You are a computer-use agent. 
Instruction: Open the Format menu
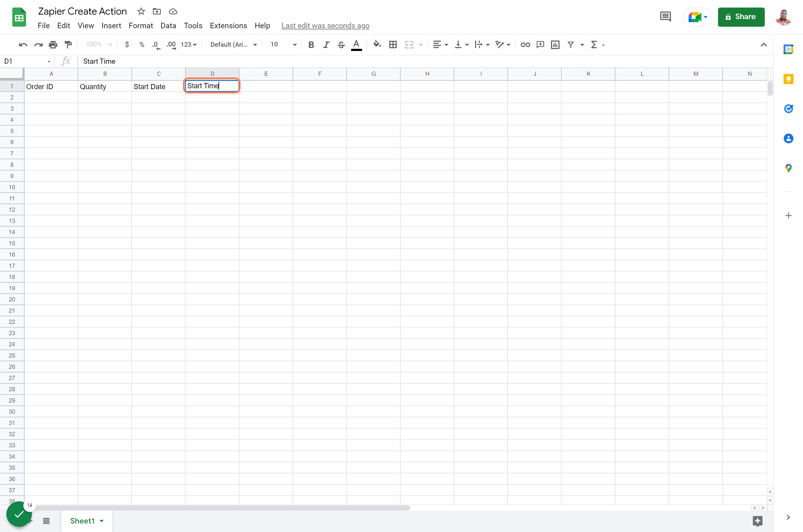click(x=141, y=25)
